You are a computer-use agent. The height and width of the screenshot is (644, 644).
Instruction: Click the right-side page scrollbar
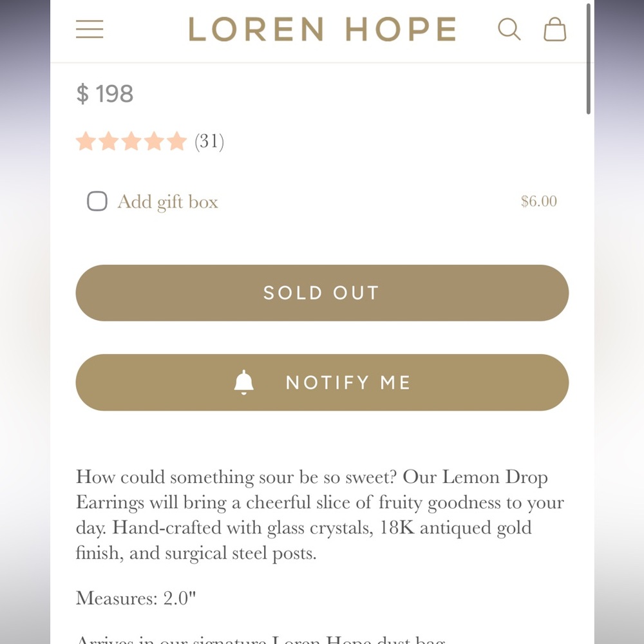coord(588,58)
